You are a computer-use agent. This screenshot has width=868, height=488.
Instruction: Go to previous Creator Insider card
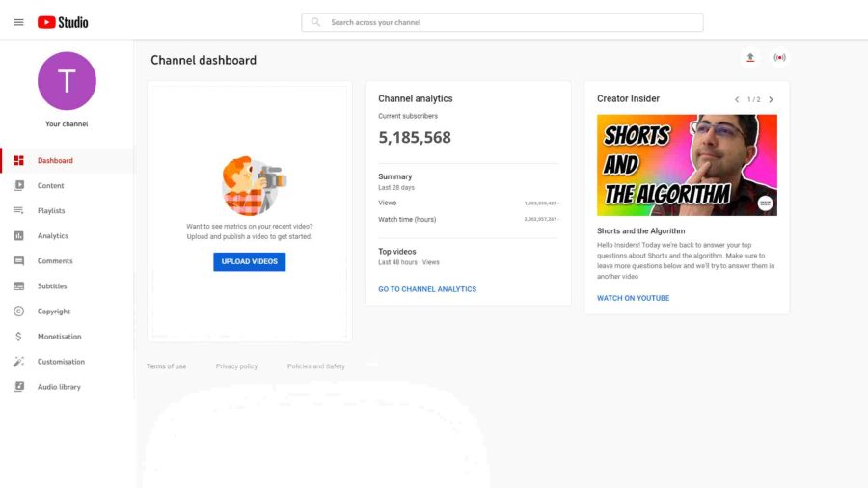[737, 99]
